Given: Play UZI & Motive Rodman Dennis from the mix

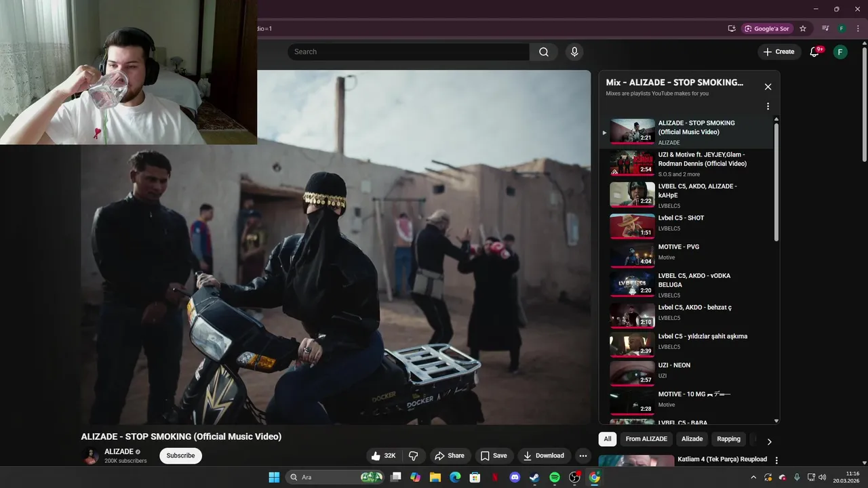Looking at the screenshot, I should (686, 163).
